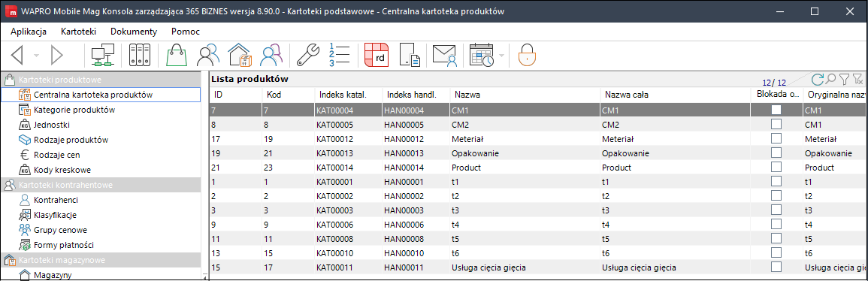
Task: Click the binders archive toolbar icon
Action: (x=139, y=56)
